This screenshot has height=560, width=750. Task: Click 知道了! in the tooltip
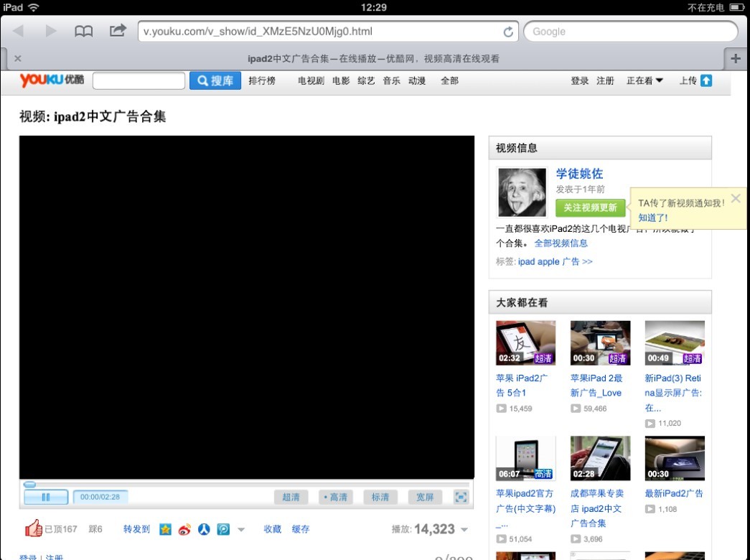click(x=653, y=218)
